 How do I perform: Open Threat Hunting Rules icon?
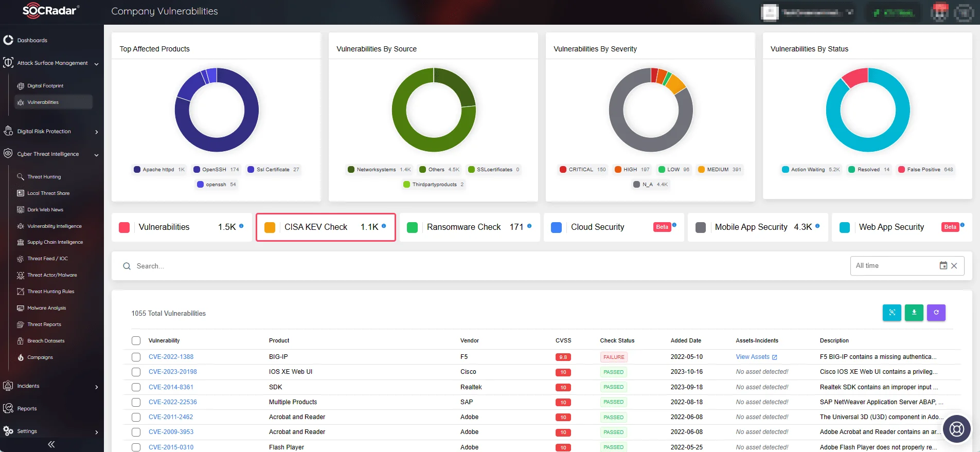(21, 292)
